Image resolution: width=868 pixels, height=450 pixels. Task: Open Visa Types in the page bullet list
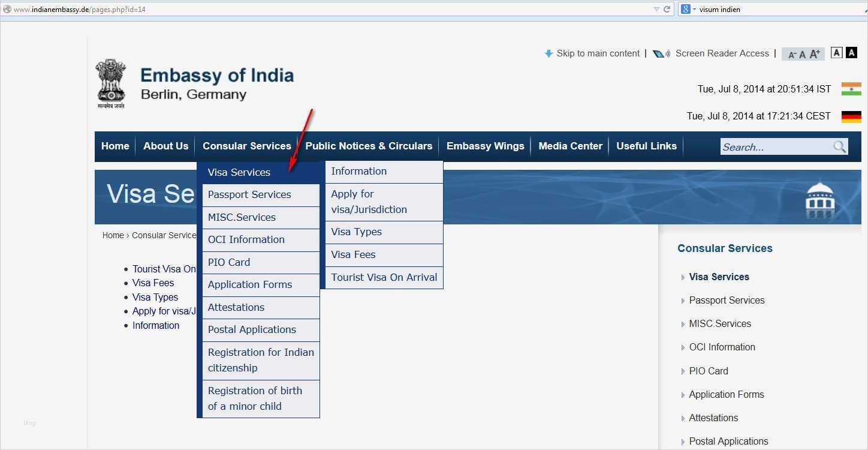pos(155,297)
